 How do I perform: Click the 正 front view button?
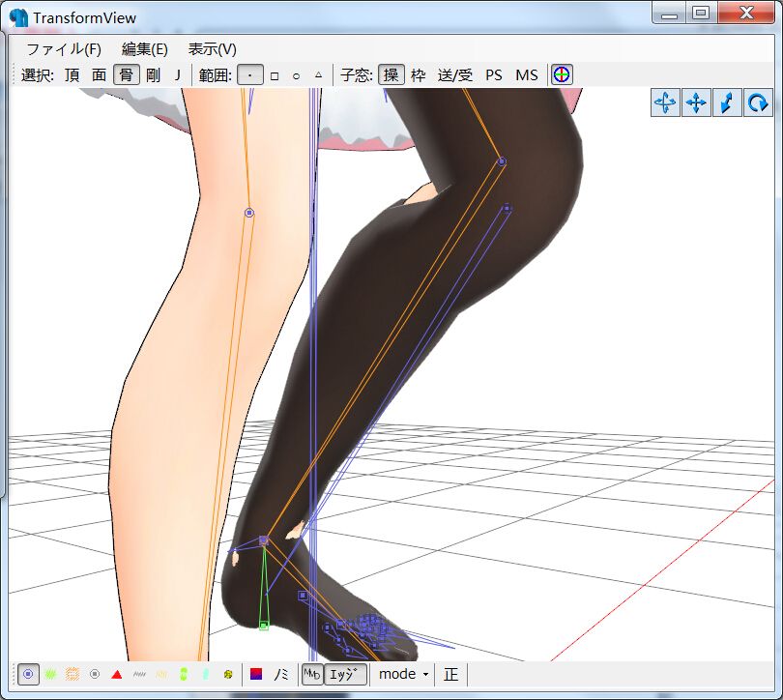[x=450, y=674]
